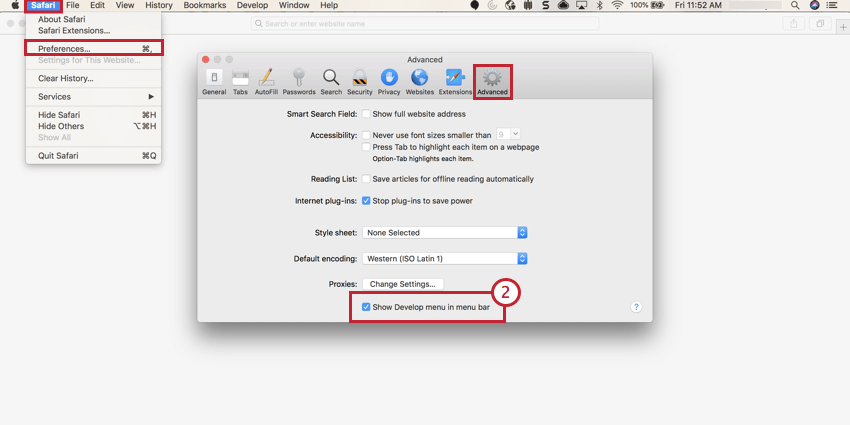Open the View menu
This screenshot has width=850, height=425.
point(125,5)
